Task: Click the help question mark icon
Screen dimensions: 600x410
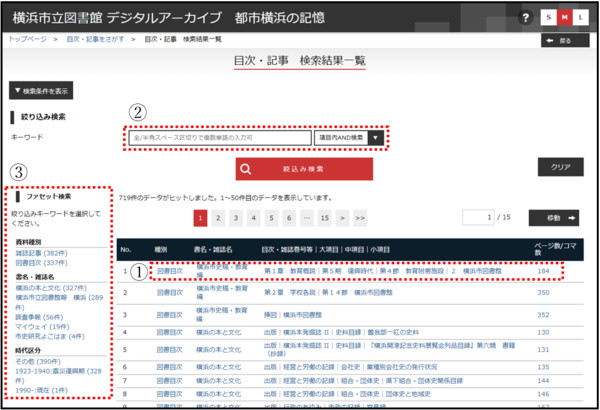Action: tap(527, 19)
